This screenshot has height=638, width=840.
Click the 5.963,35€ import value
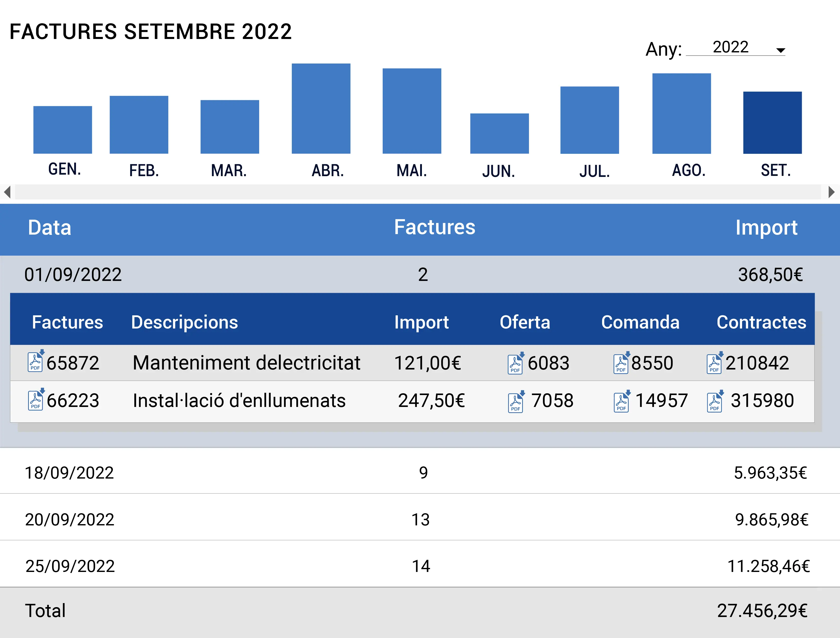(770, 473)
